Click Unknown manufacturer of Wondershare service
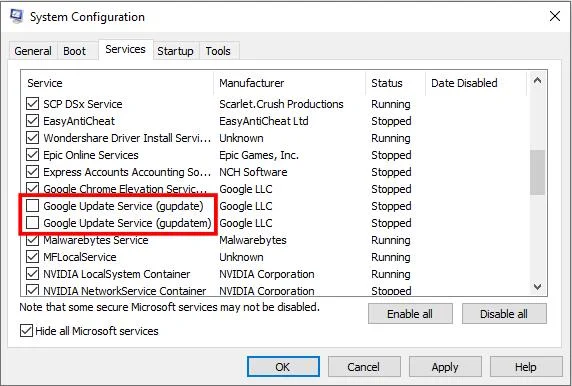The width and height of the screenshot is (572, 386). pyautogui.click(x=241, y=138)
